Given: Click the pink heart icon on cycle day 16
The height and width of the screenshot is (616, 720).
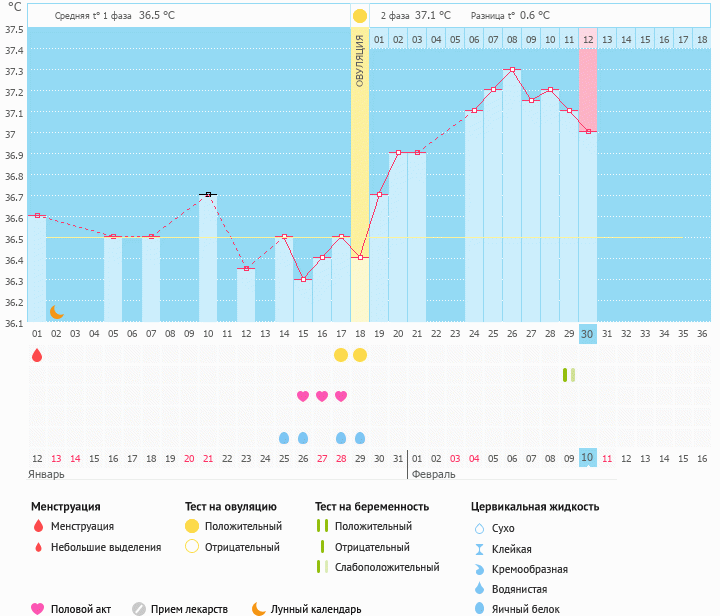Looking at the screenshot, I should coord(322,396).
